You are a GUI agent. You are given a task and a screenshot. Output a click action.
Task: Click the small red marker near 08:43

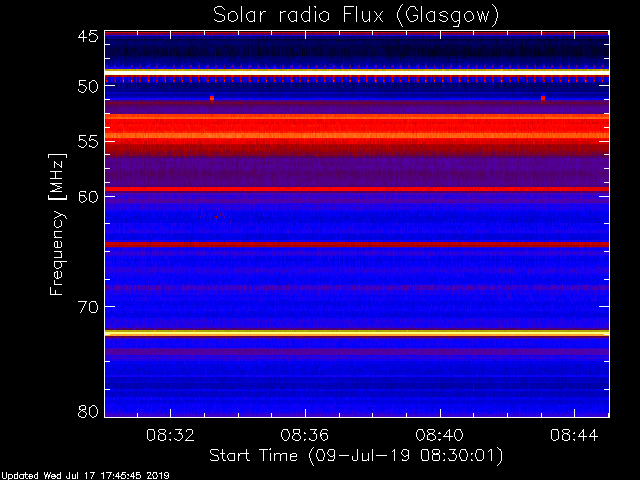(543, 98)
